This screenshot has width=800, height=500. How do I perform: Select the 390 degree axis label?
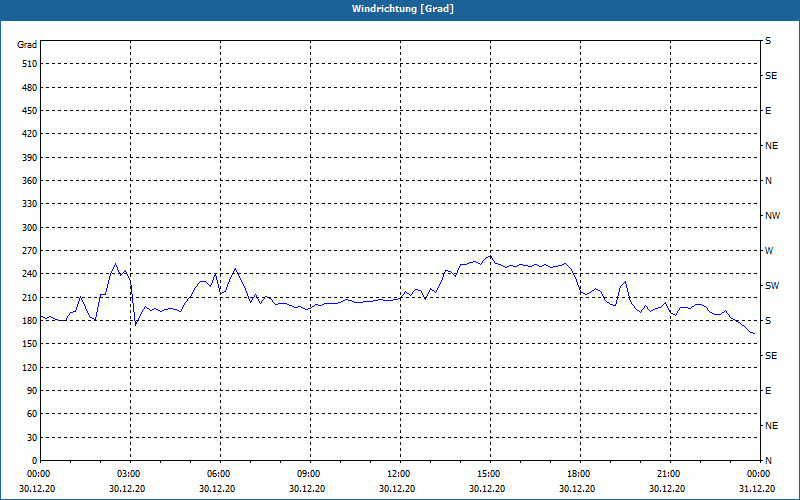point(30,158)
